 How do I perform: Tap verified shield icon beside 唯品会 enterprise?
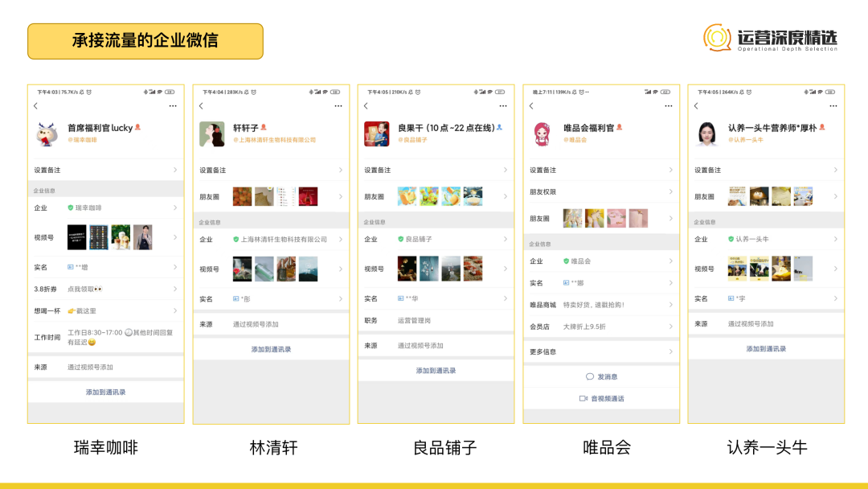coord(566,261)
